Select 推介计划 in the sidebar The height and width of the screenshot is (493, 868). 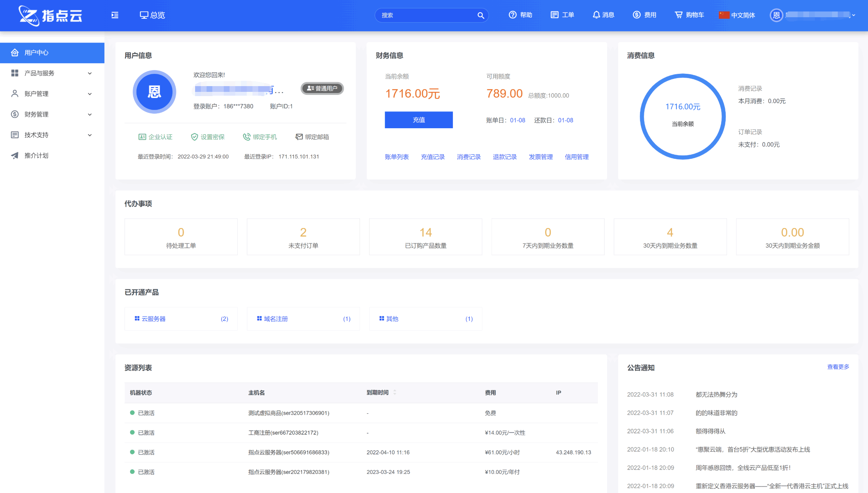click(x=36, y=155)
